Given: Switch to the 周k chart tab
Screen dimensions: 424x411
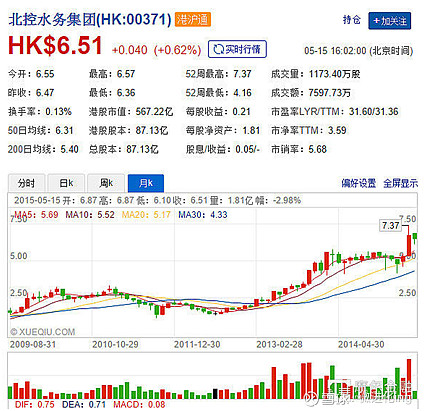Looking at the screenshot, I should click(x=106, y=183).
